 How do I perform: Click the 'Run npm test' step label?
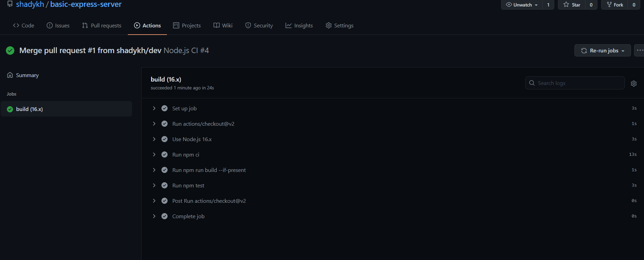(x=188, y=185)
